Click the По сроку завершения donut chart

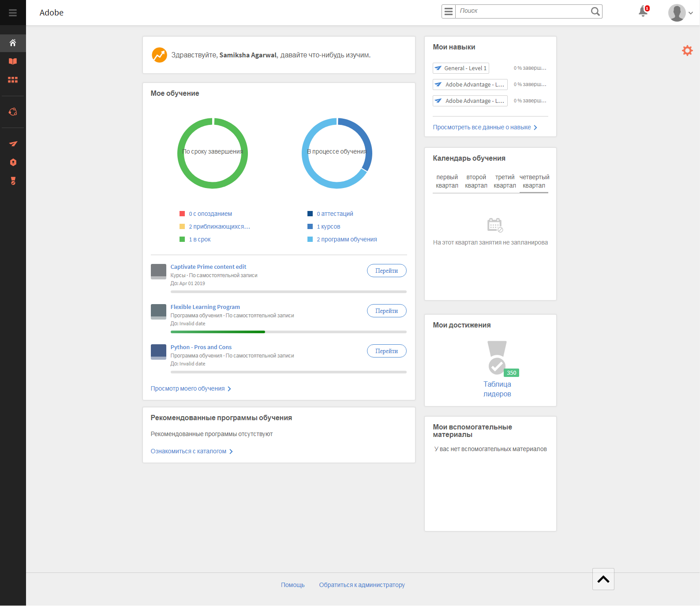point(213,153)
